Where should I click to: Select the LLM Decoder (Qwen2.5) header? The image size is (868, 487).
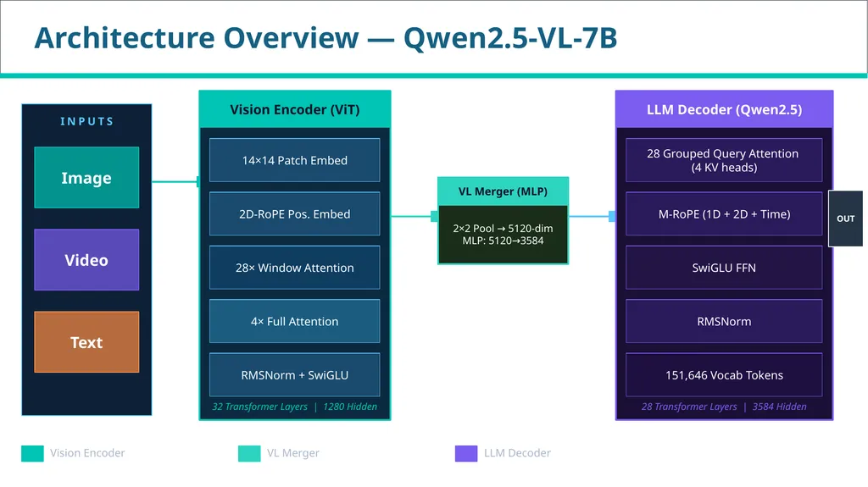click(724, 109)
